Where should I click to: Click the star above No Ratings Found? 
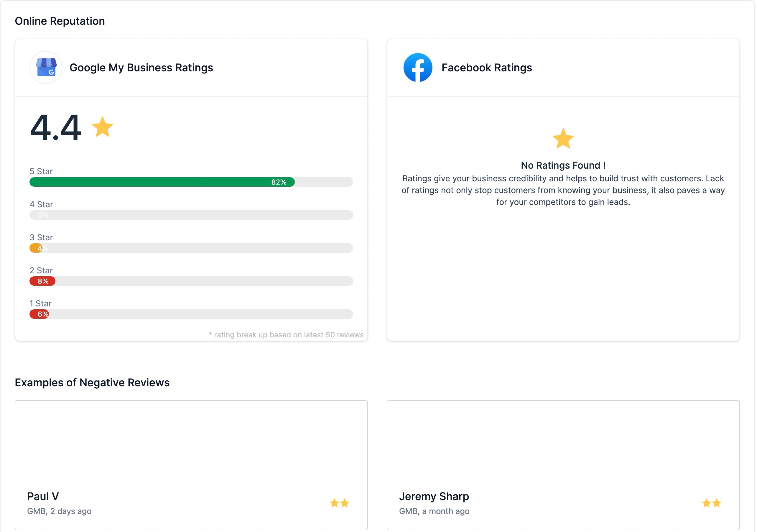click(x=563, y=139)
